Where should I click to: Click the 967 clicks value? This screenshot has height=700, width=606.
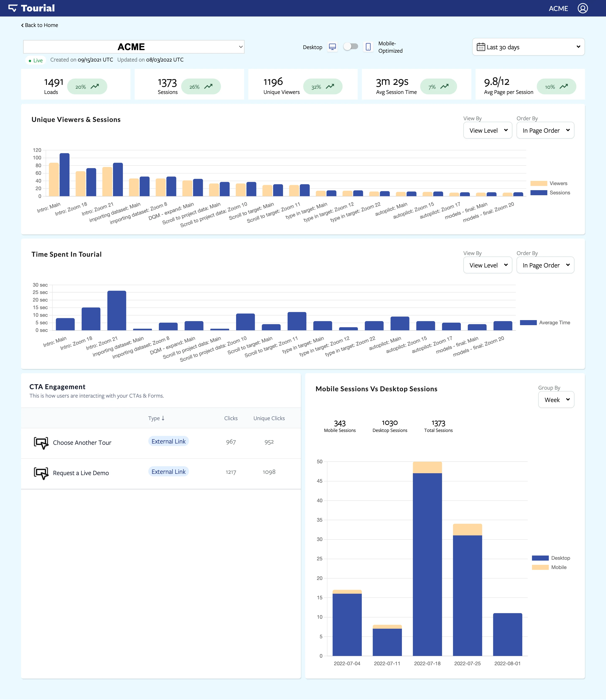tap(231, 442)
